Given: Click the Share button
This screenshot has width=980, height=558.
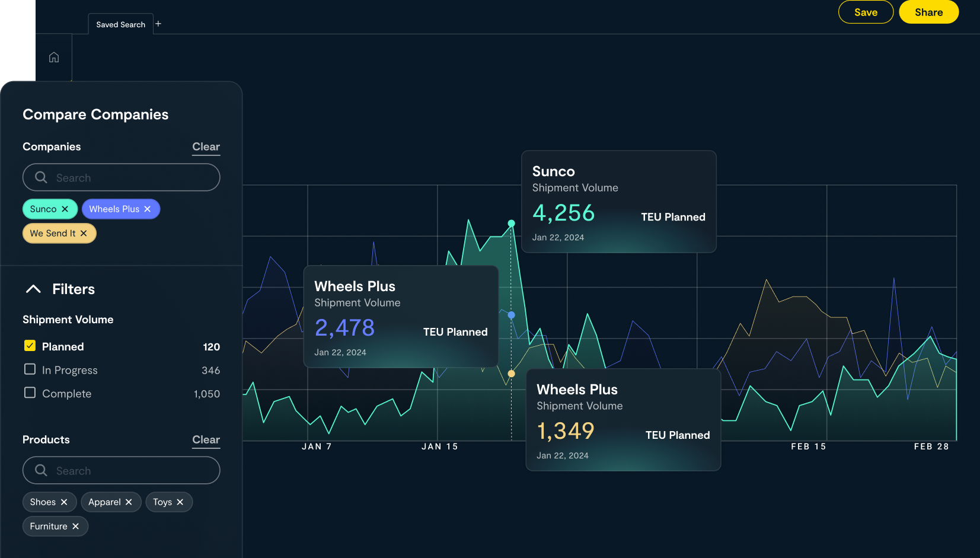Looking at the screenshot, I should point(928,12).
